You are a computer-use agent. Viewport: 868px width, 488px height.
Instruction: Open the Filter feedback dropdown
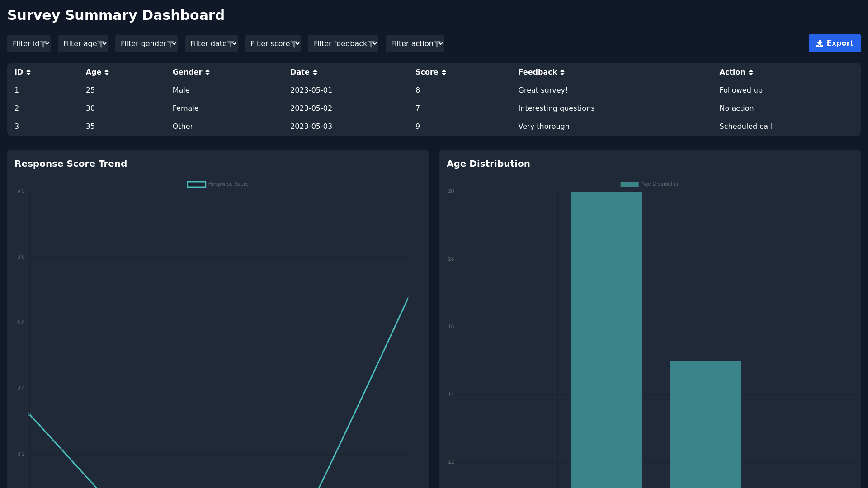click(x=343, y=43)
